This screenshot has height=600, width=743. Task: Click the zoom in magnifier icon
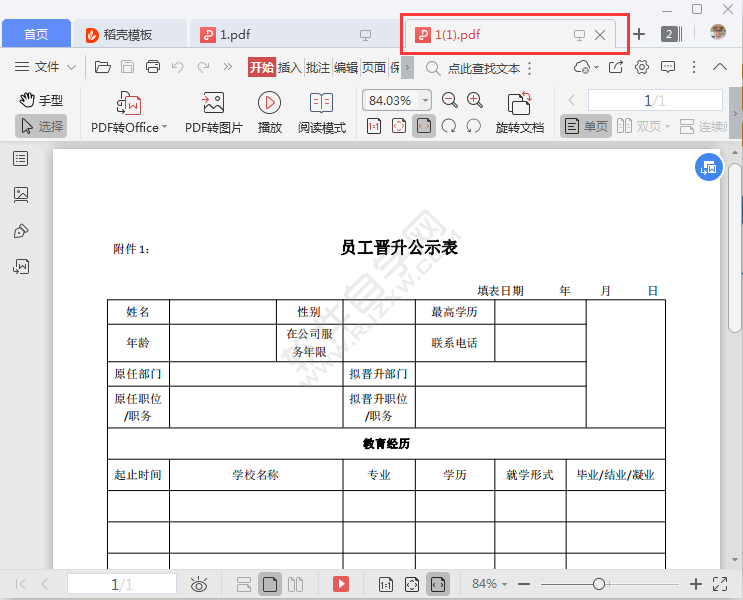474,100
